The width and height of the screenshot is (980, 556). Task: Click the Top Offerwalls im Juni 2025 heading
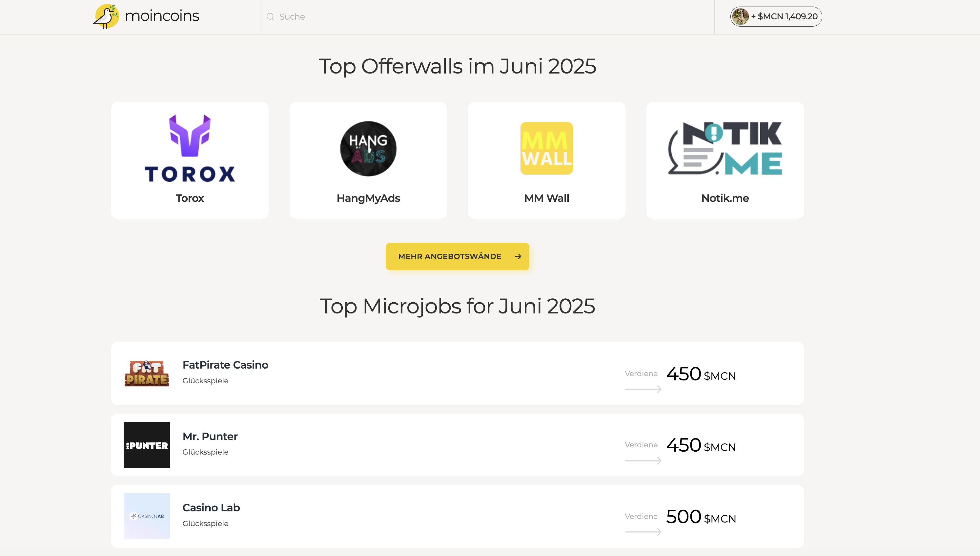pyautogui.click(x=457, y=66)
